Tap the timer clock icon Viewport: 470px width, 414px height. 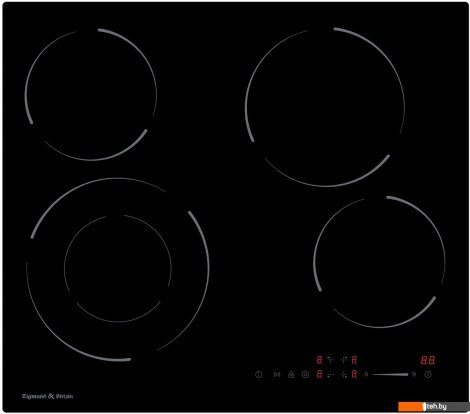[x=428, y=374]
